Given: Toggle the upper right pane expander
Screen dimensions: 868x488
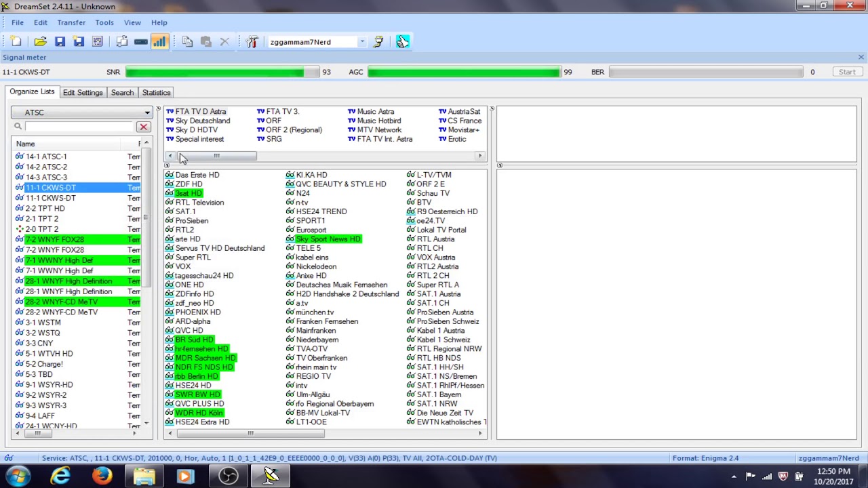Looking at the screenshot, I should [x=492, y=109].
